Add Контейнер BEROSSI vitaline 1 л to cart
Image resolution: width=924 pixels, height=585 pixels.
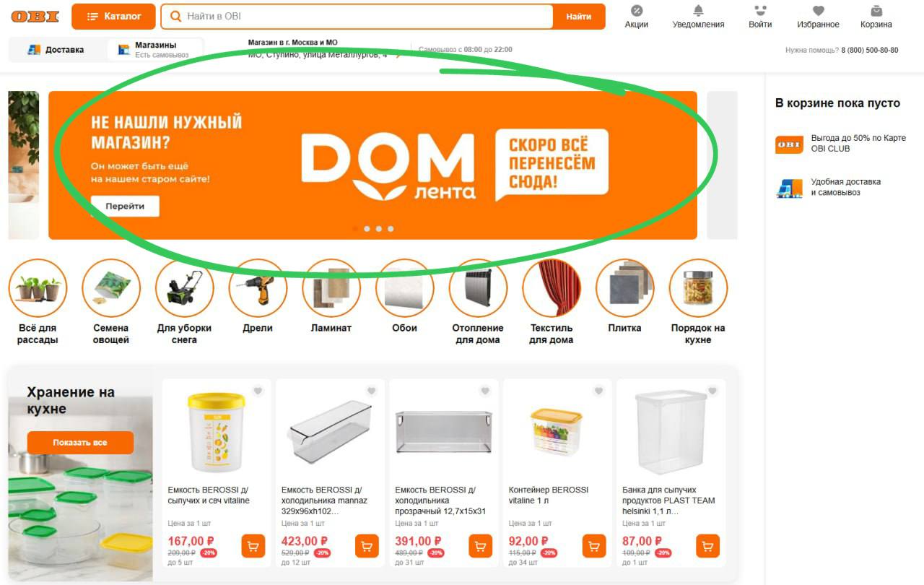[x=594, y=546]
